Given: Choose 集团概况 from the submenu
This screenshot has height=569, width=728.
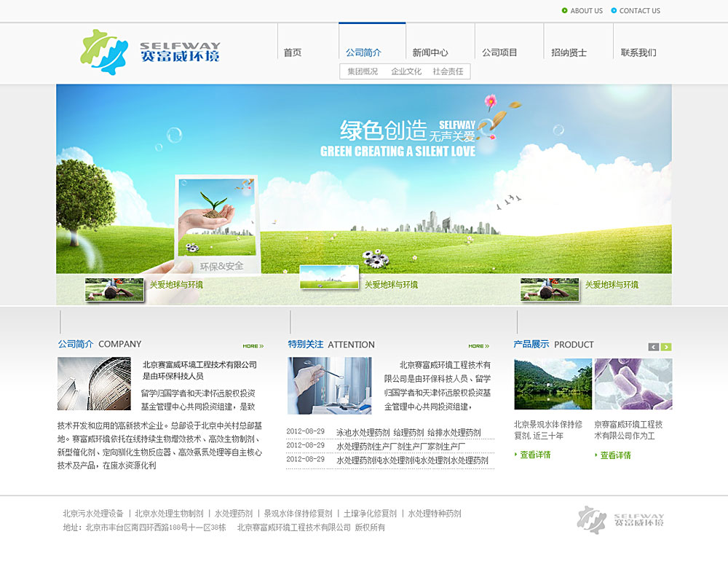Looking at the screenshot, I should click(363, 71).
